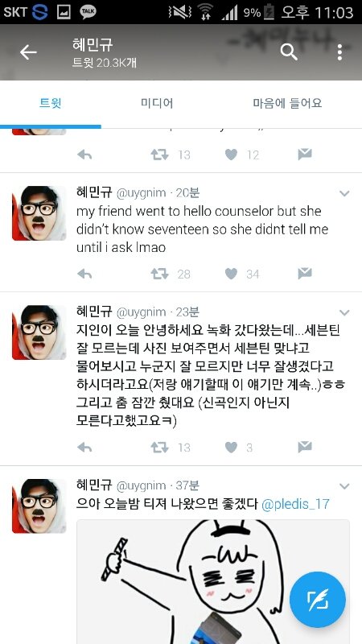Open @uygnim profile from 20분 tweet

[x=142, y=192]
